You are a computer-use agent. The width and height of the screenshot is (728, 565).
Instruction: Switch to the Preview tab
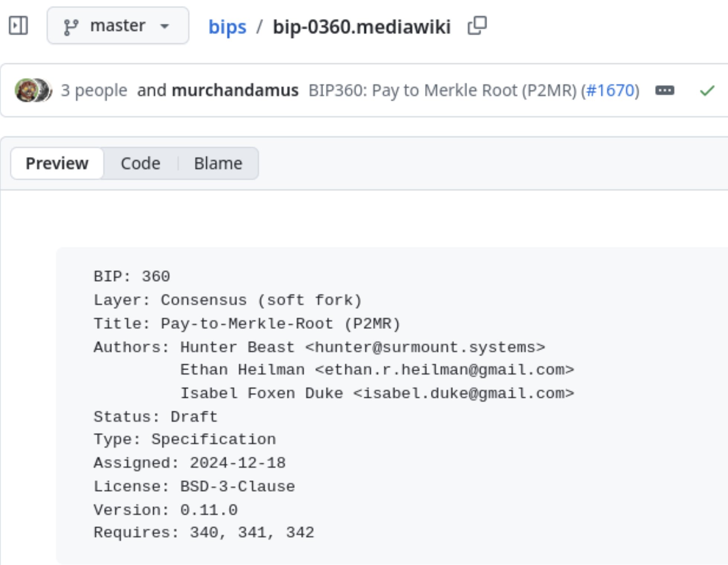point(57,163)
